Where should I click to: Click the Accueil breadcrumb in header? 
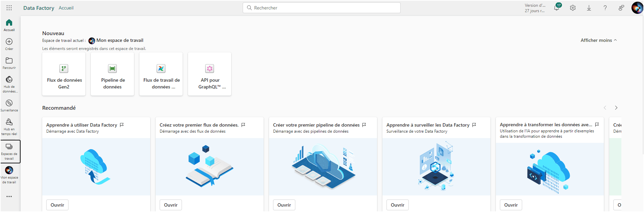tap(66, 8)
